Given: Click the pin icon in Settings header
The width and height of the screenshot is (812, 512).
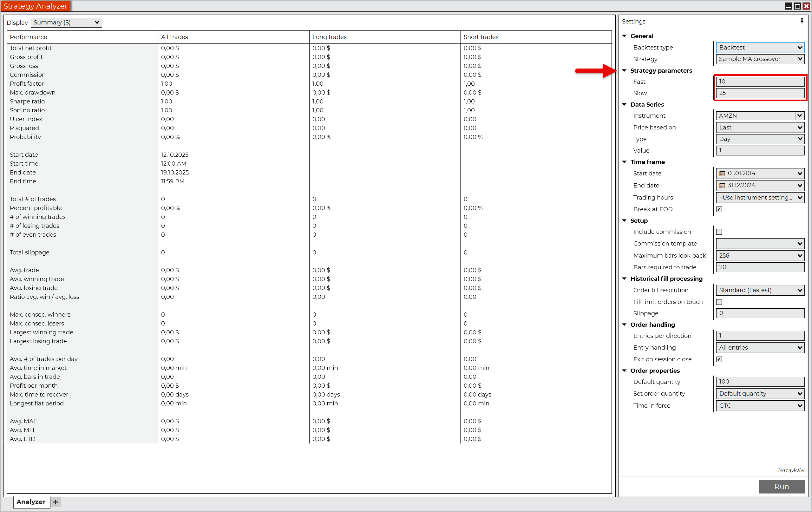Looking at the screenshot, I should tap(802, 21).
